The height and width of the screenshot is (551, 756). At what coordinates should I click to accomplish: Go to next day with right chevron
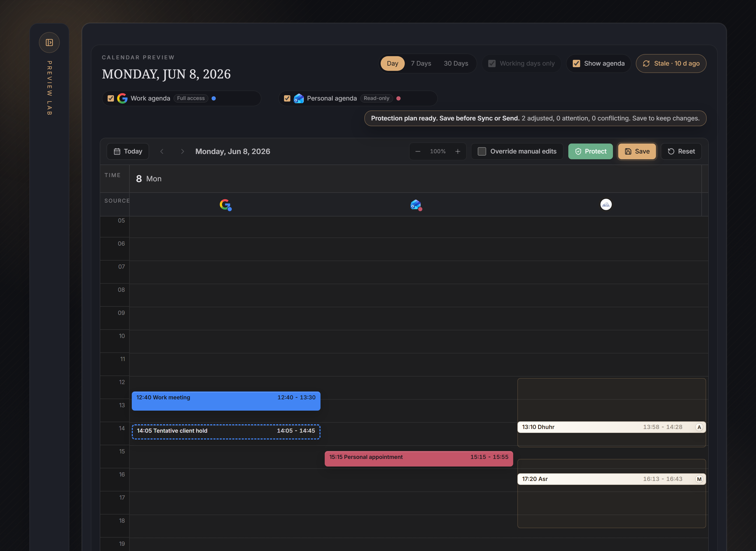[182, 151]
